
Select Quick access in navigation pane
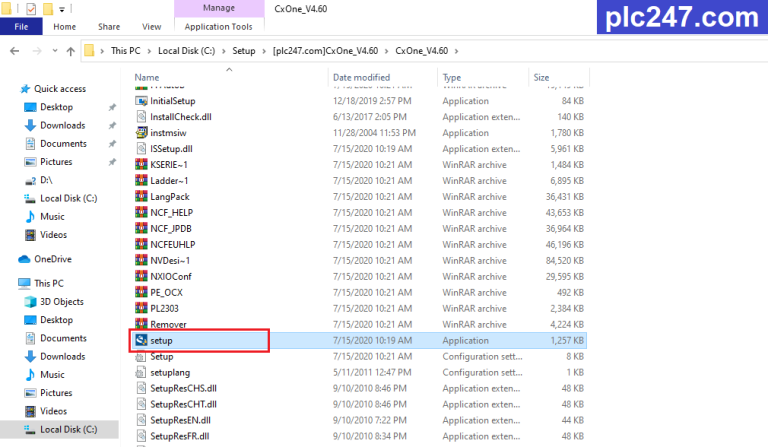click(60, 89)
